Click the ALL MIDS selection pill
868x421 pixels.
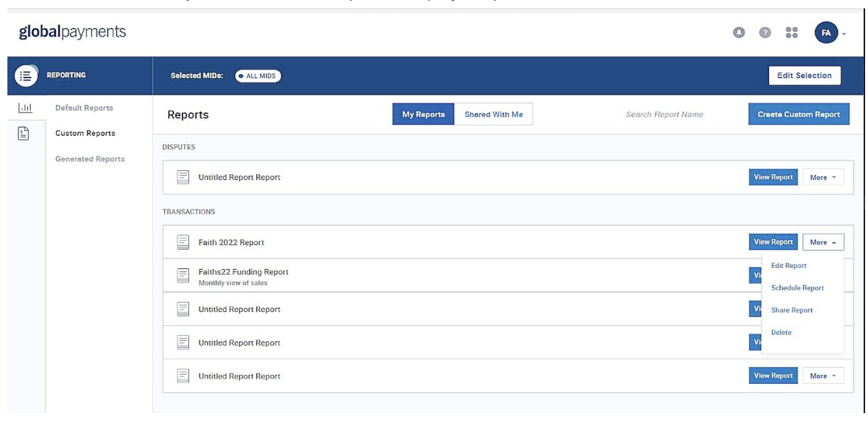258,76
